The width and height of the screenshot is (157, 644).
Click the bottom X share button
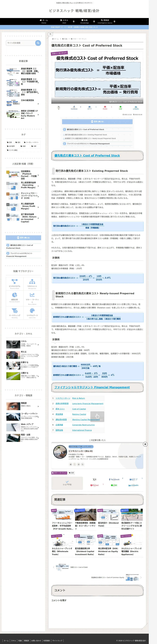[94, 480]
